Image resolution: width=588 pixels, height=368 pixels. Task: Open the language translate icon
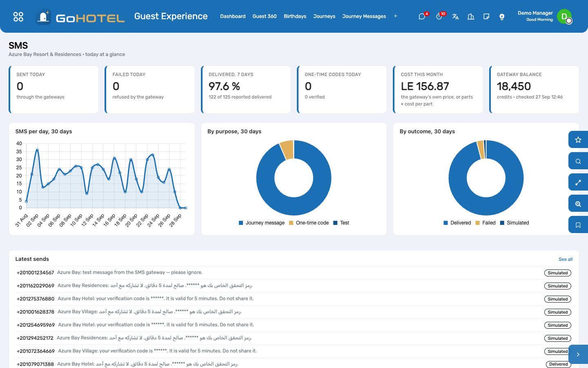pyautogui.click(x=455, y=16)
